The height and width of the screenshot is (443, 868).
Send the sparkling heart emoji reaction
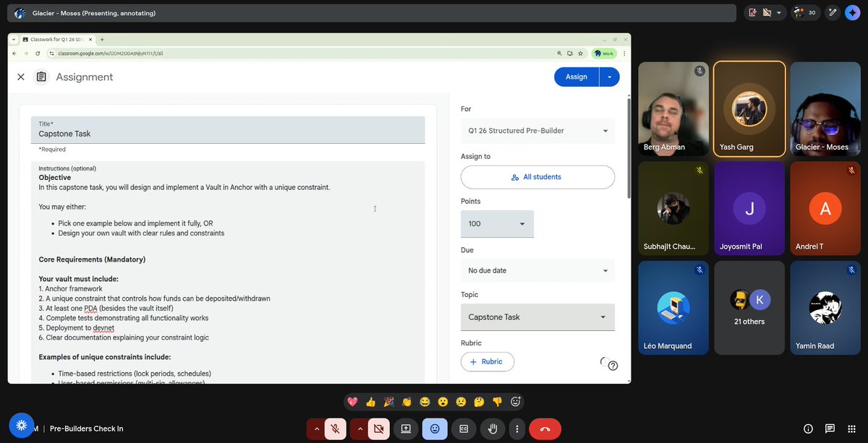352,402
